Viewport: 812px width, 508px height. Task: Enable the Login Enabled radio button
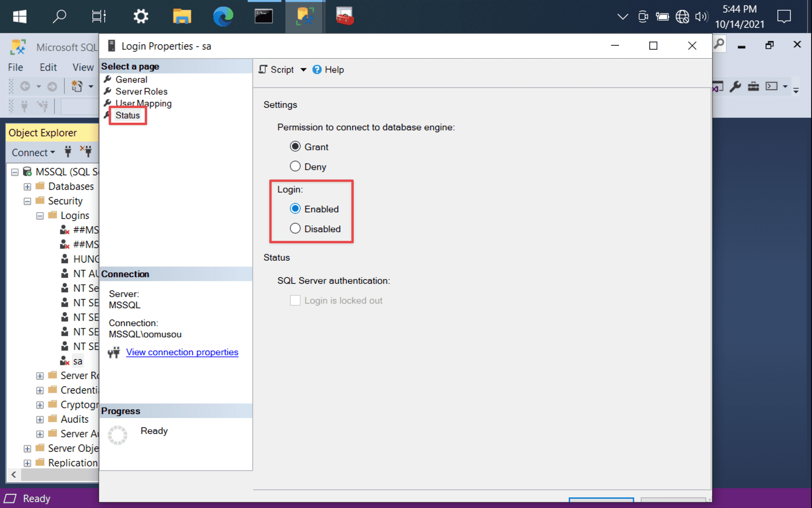(296, 209)
